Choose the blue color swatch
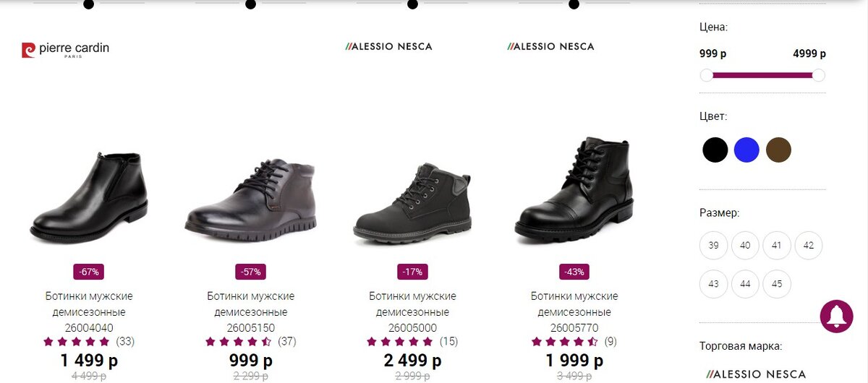868x383 pixels. click(x=746, y=150)
